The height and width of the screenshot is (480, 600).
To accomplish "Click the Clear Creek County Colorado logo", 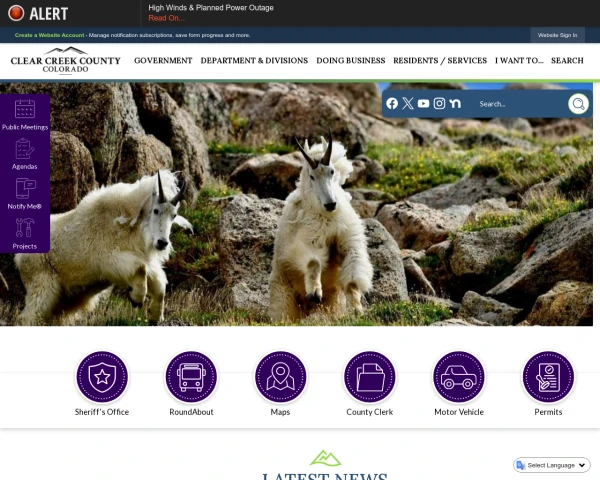I will coord(65,60).
